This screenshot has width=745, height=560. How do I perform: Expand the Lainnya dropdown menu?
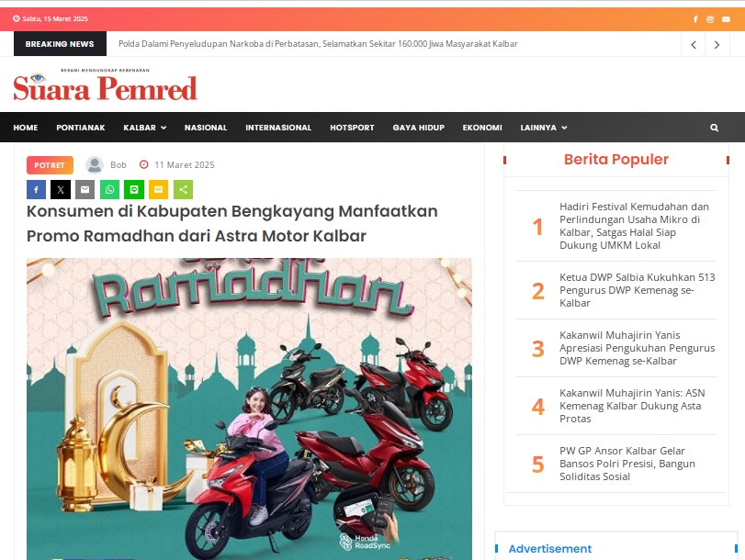coord(544,128)
